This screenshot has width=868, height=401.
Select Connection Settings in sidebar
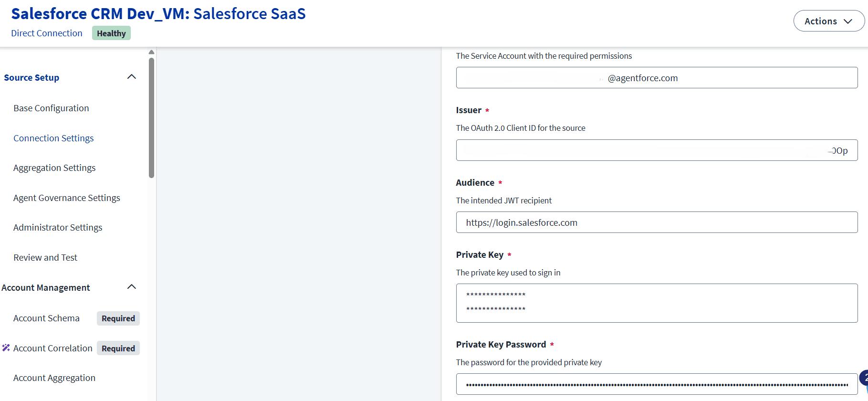click(x=53, y=138)
